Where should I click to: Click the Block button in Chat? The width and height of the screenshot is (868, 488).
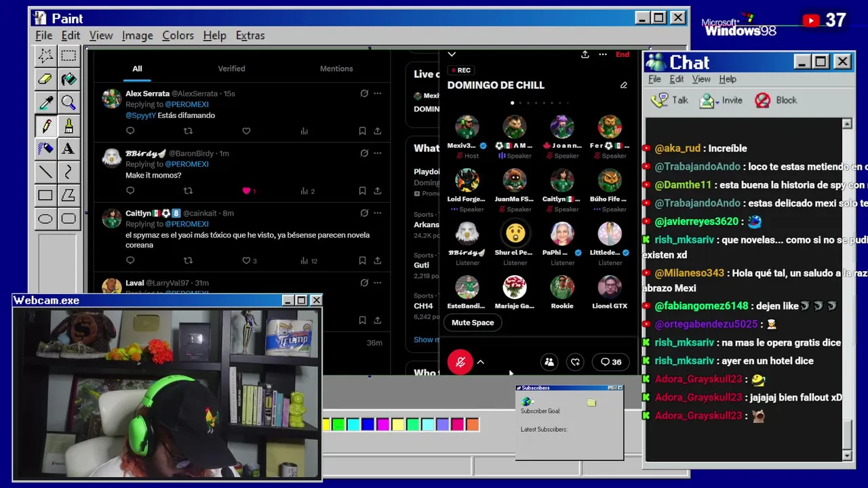coord(776,100)
